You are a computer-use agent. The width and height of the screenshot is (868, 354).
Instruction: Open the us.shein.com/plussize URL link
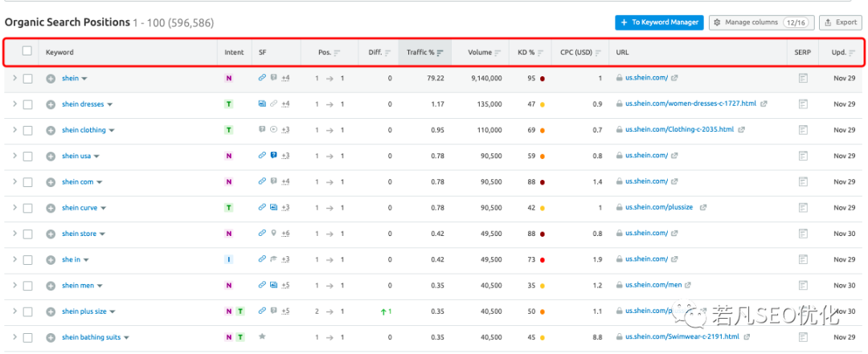click(659, 208)
